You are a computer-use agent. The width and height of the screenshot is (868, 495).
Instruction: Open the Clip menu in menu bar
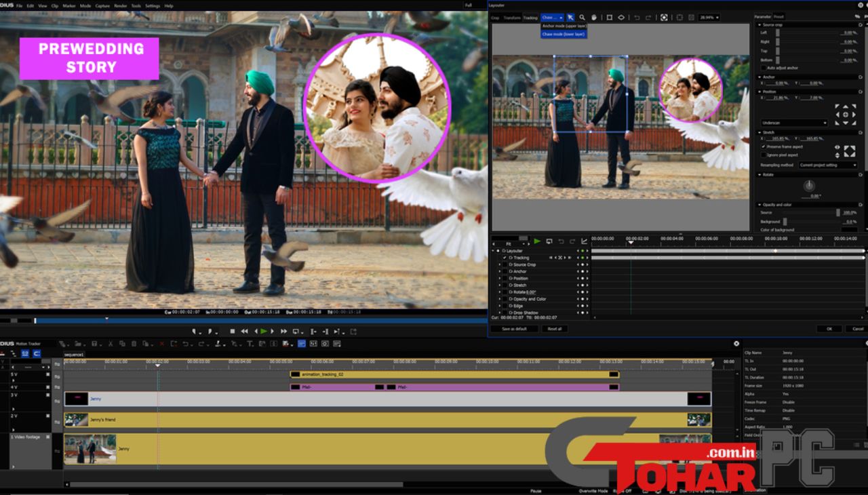click(x=55, y=5)
